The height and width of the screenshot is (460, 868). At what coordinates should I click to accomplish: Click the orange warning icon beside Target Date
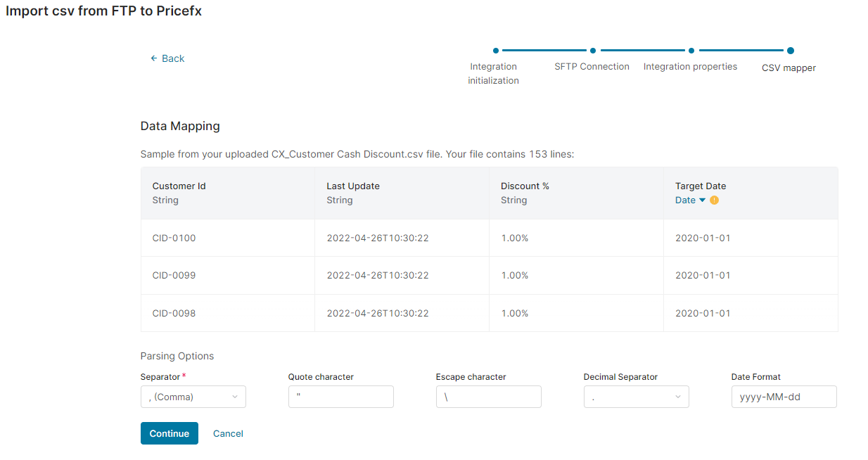[x=714, y=200]
